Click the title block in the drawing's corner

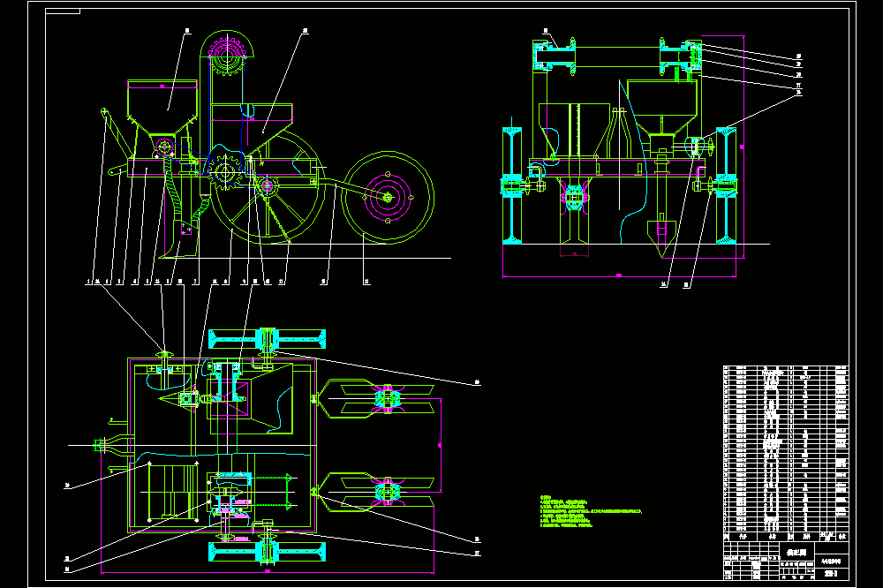[786, 561]
